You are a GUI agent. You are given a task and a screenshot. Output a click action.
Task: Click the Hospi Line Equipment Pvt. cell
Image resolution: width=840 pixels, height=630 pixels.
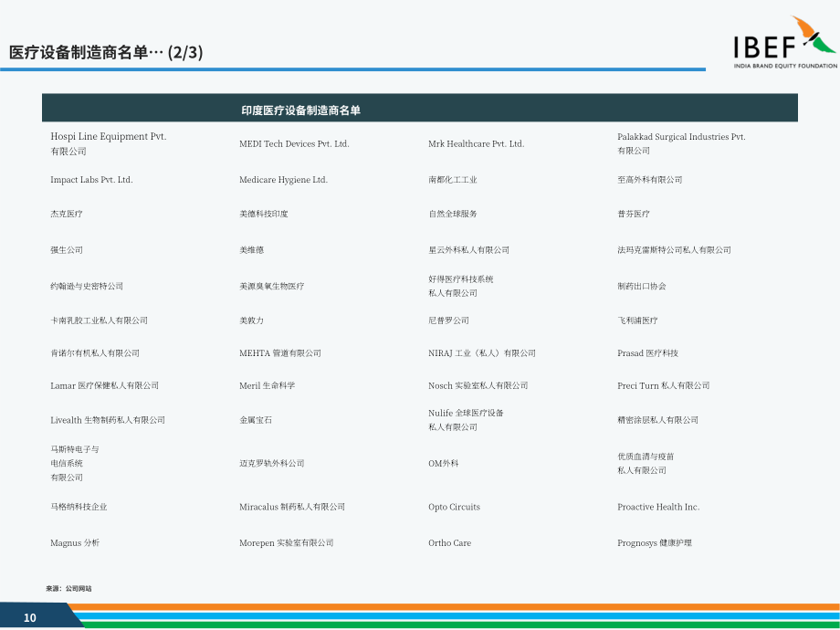point(109,143)
